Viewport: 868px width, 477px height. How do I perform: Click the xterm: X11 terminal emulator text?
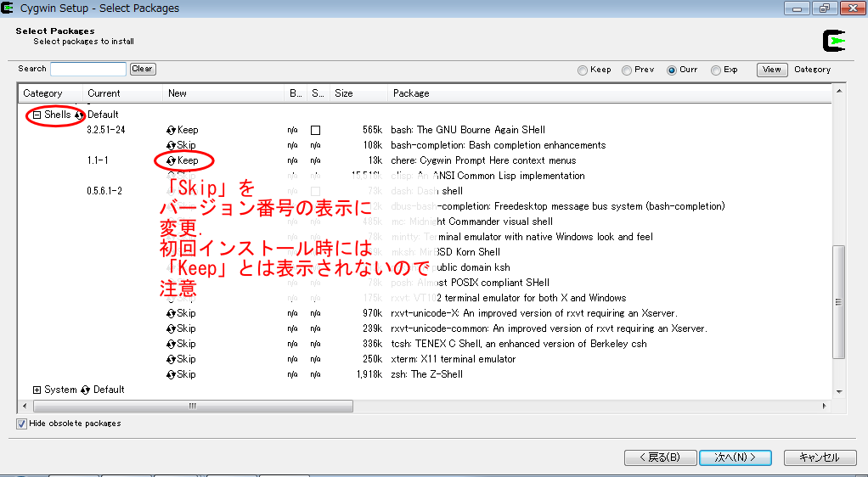point(453,359)
